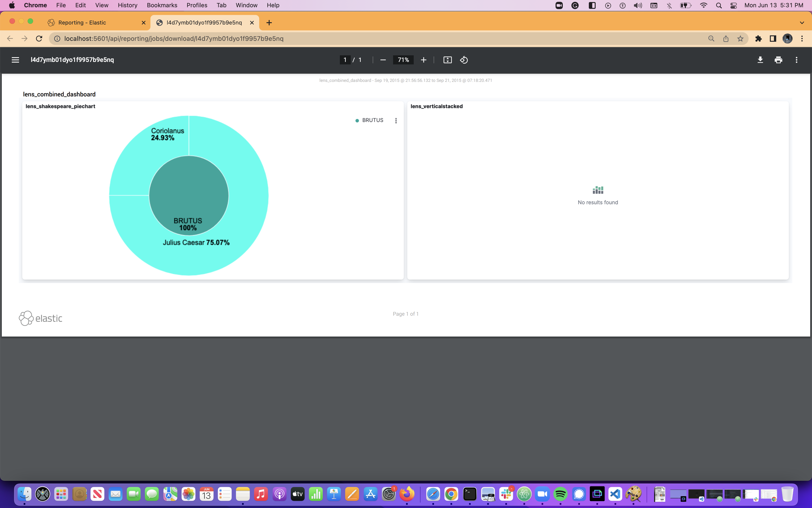Show site information icon
Viewport: 812px width, 508px height.
point(57,39)
